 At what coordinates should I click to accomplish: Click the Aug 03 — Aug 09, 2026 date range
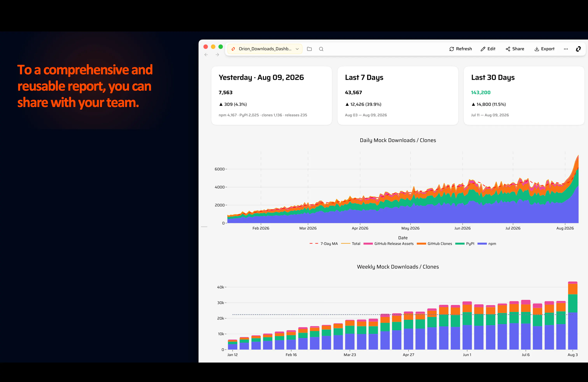pyautogui.click(x=366, y=115)
